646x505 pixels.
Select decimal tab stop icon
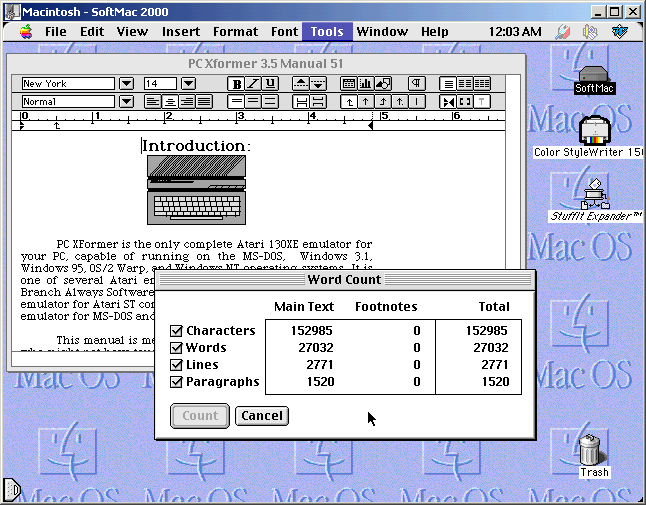click(x=400, y=101)
